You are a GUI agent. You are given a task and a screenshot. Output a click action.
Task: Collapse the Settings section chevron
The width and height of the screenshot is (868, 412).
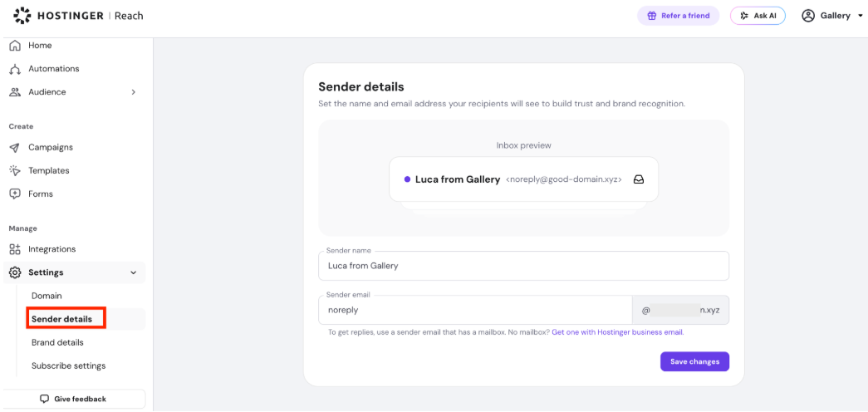coord(133,272)
